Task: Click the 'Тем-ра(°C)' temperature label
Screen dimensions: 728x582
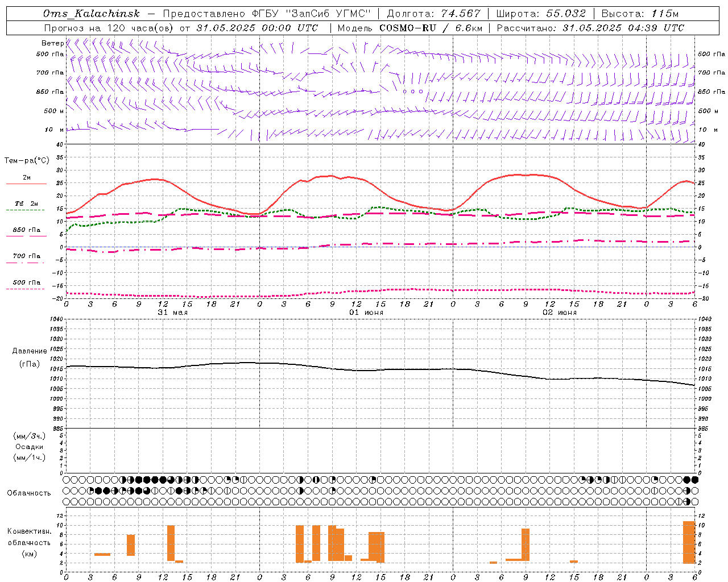Action: coord(27,161)
